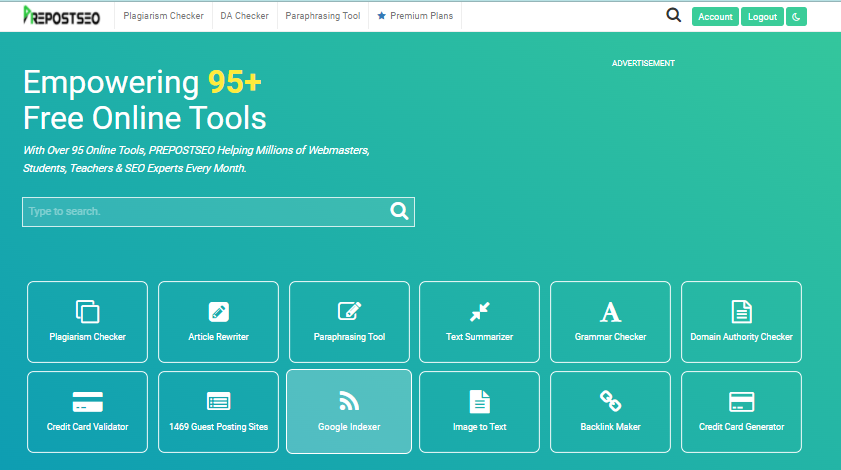
Task: Open Plagiarism Checker in top navigation
Action: pos(164,16)
